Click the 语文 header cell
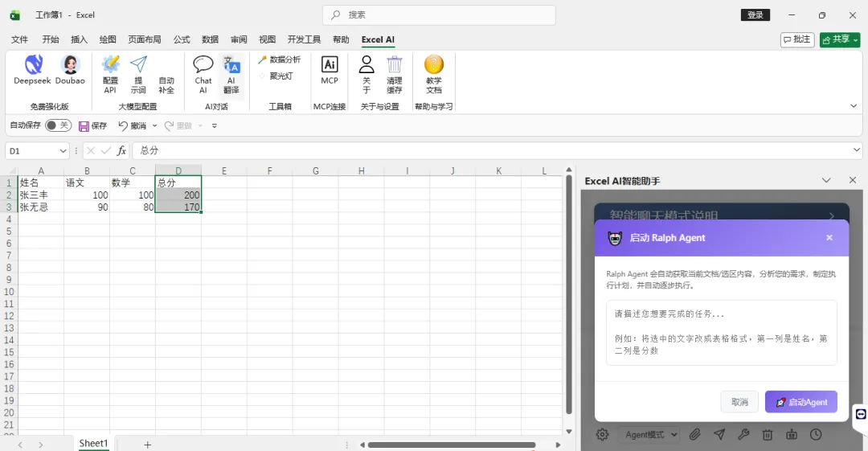The width and height of the screenshot is (868, 451). tap(86, 182)
